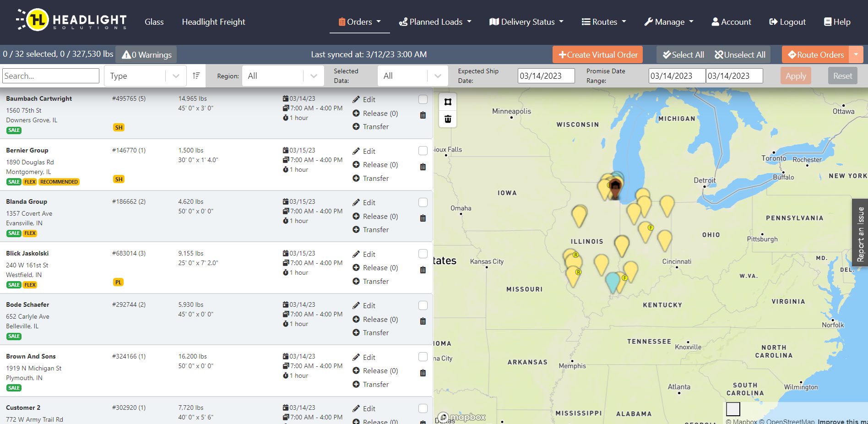Click pencil Edit icon for Baumbach Cartwright
This screenshot has width=868, height=424.
click(356, 99)
